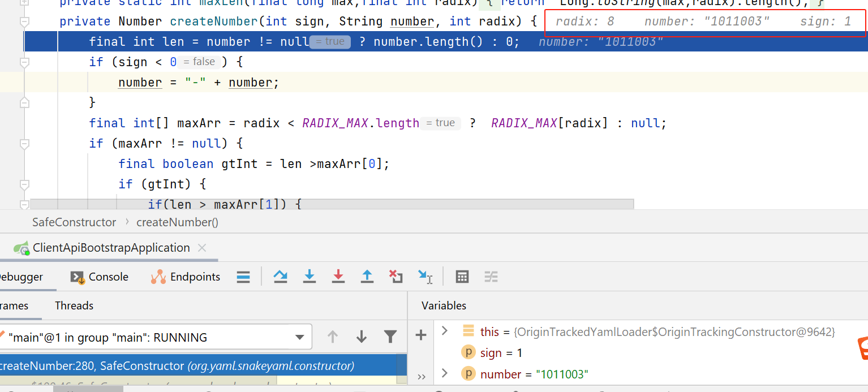Switch to the Console tab

(x=100, y=277)
